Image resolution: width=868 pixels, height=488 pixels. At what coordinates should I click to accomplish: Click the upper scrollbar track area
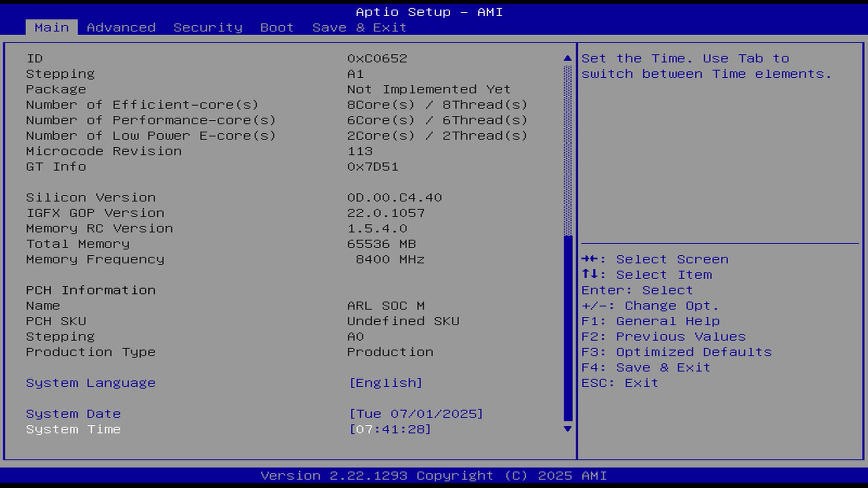pyautogui.click(x=568, y=149)
